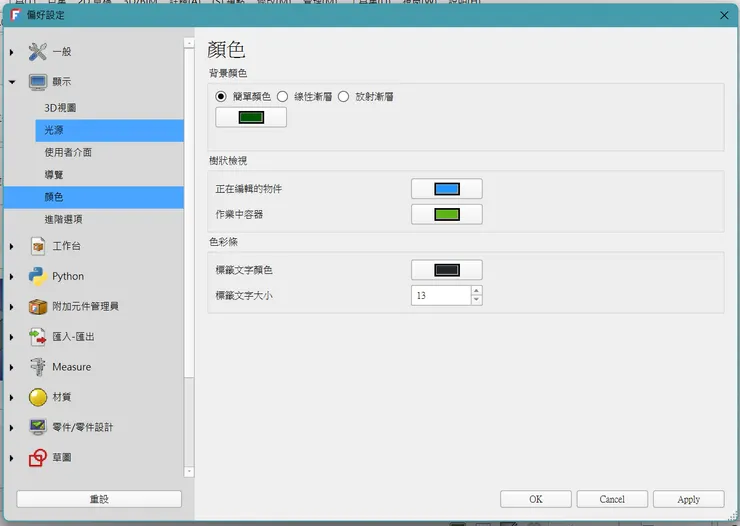Click the Apply button

pos(689,499)
